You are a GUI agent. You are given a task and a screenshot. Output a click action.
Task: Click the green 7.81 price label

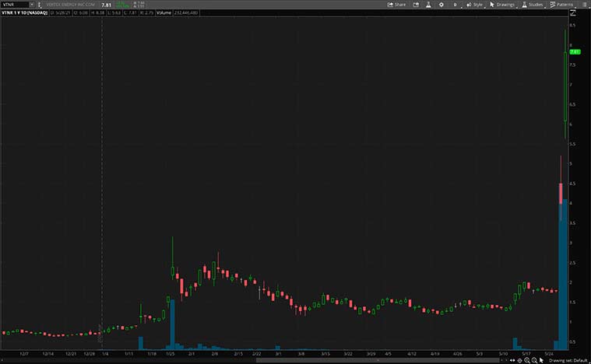click(575, 51)
